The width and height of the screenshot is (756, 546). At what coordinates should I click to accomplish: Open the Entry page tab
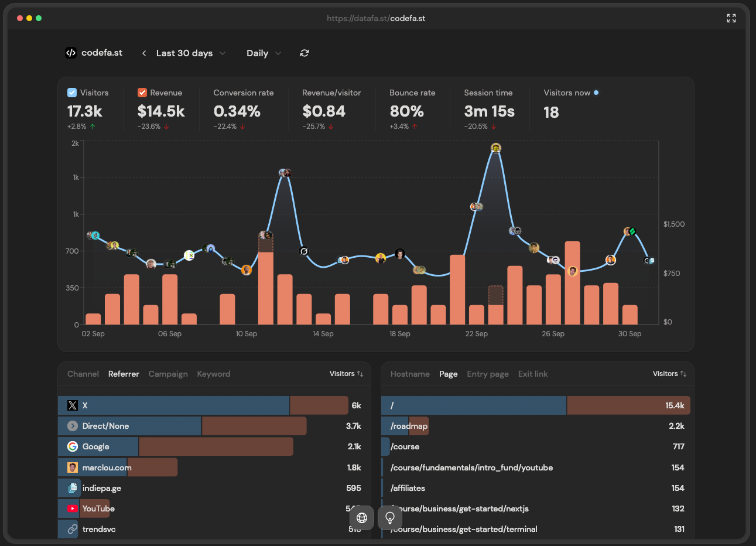[x=488, y=374]
